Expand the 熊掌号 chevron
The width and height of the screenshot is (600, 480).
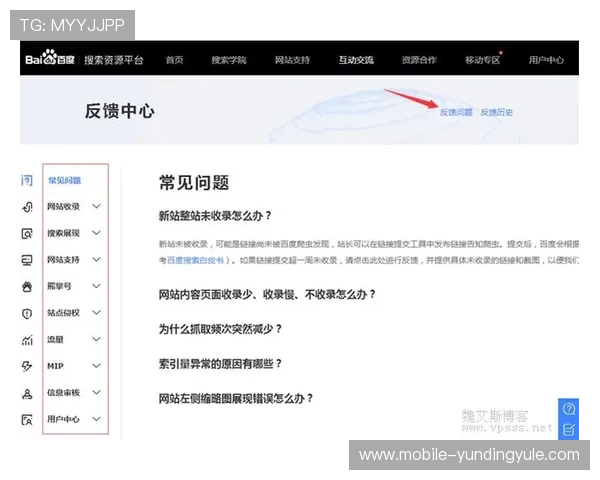[x=96, y=286]
